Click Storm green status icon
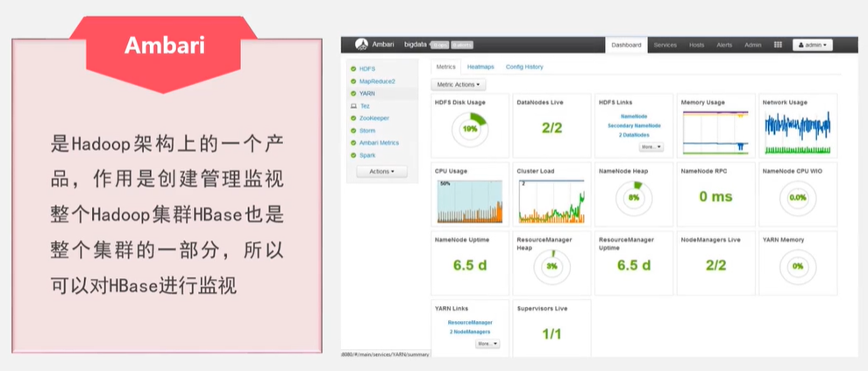The height and width of the screenshot is (371, 868). click(353, 131)
